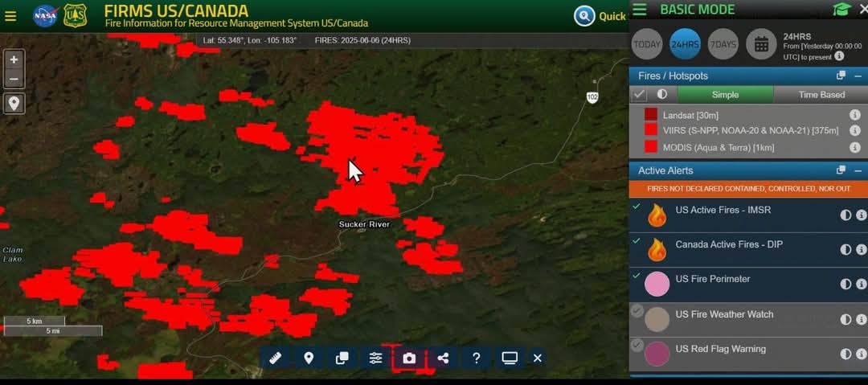Show info for MODIS 1km layer
The image size is (868, 385).
pos(854,147)
